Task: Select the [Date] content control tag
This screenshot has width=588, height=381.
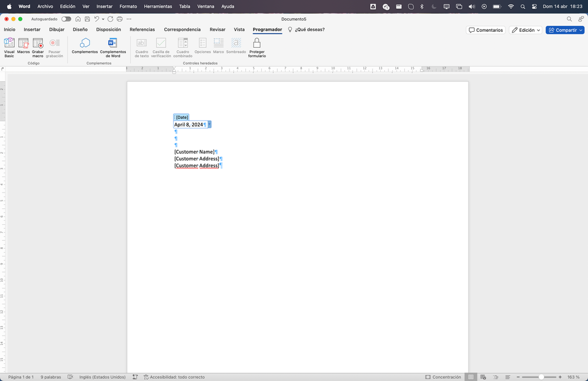Action: pyautogui.click(x=181, y=117)
